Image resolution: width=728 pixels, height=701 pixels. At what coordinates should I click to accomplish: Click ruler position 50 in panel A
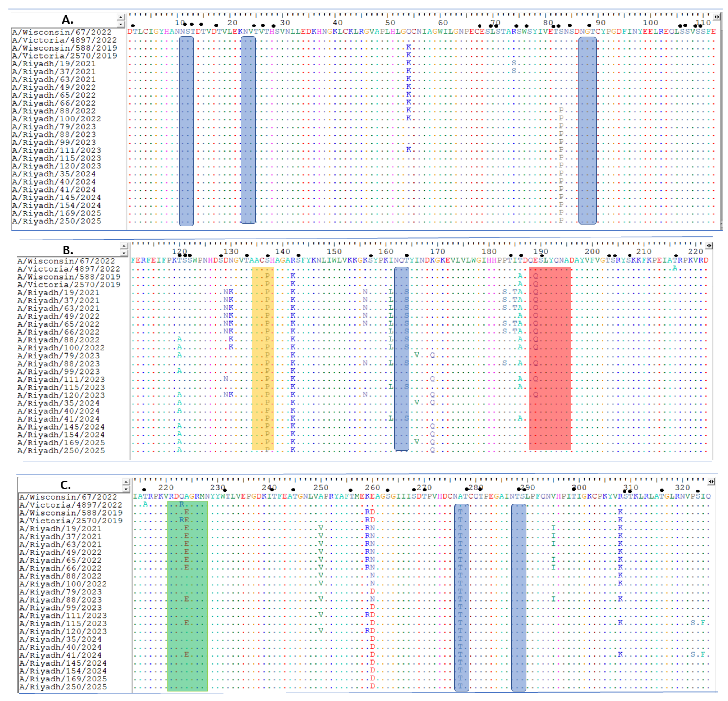click(x=390, y=23)
